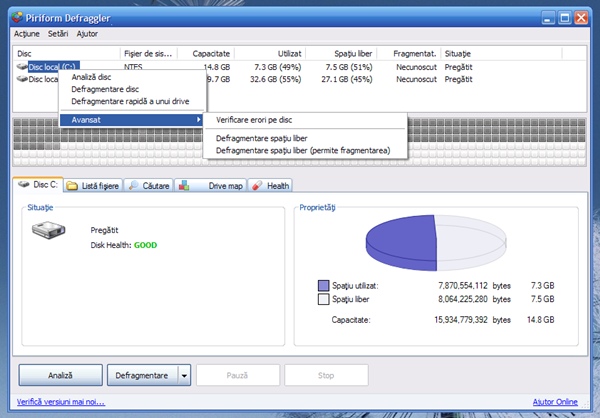This screenshot has height=418, width=600.
Task: Sort by the Disc column header
Action: [x=67, y=54]
